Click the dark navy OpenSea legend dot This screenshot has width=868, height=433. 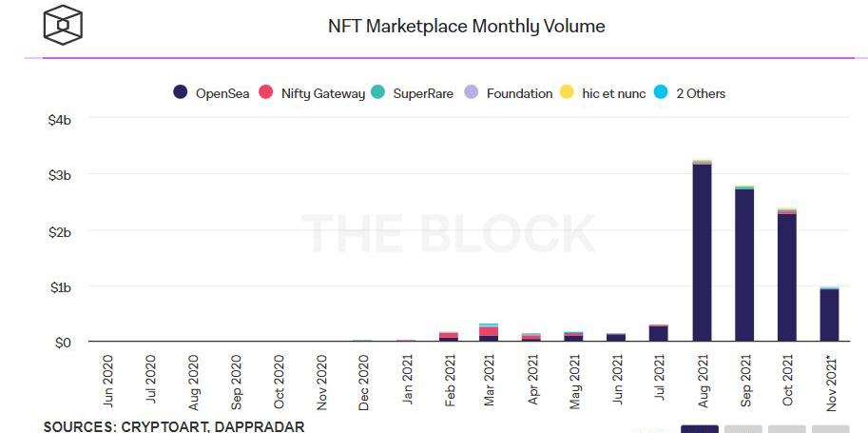pyautogui.click(x=181, y=93)
